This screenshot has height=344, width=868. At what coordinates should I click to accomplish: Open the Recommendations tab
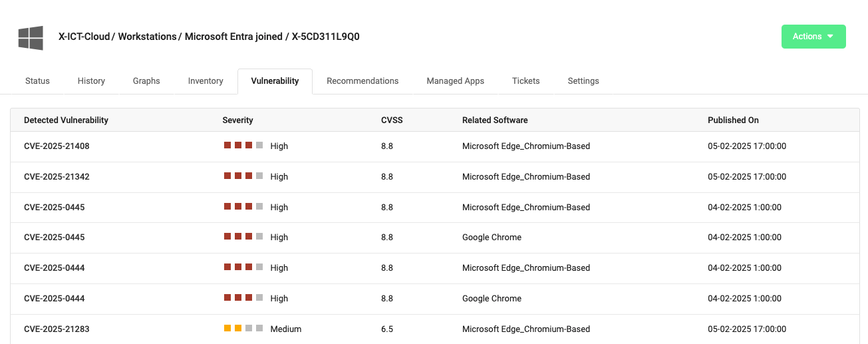point(362,81)
